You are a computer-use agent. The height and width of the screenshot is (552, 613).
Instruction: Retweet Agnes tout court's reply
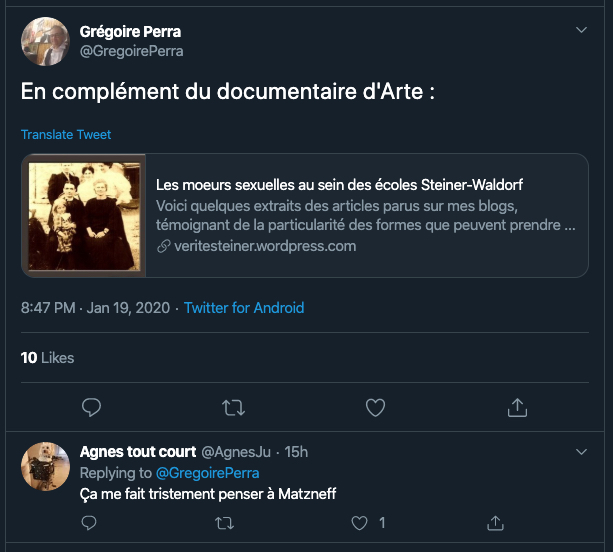pyautogui.click(x=225, y=522)
